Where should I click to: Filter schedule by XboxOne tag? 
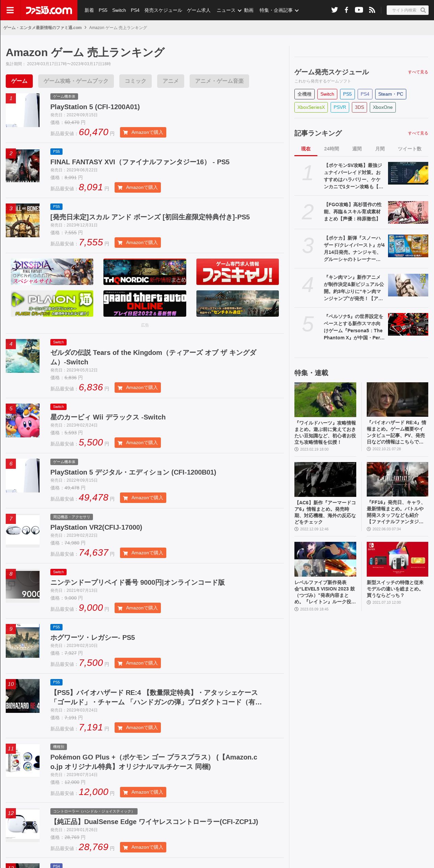click(x=383, y=107)
